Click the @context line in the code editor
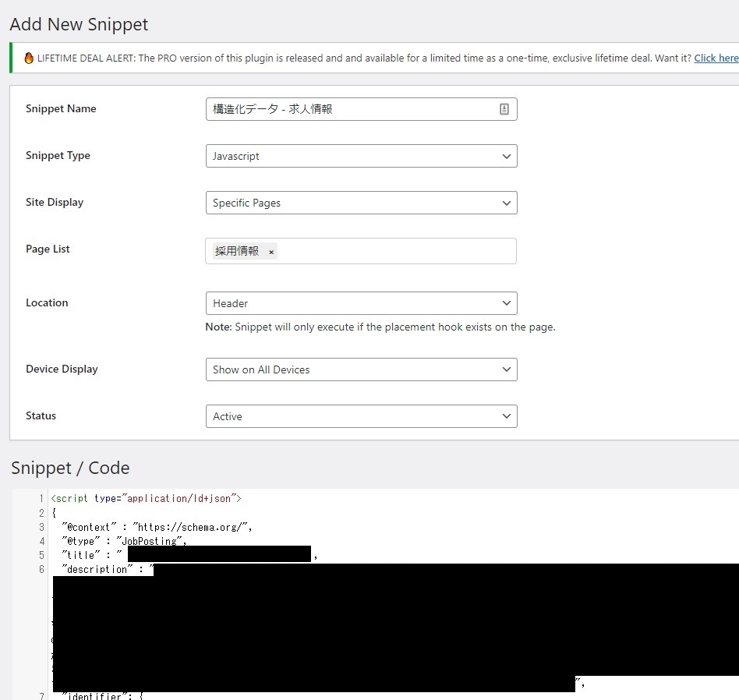This screenshot has height=700, width=739. [x=156, y=527]
